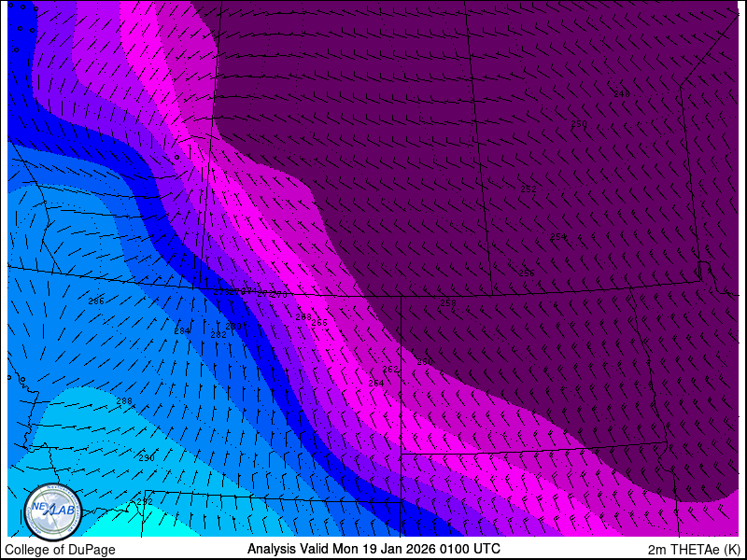Click the 258 contour label
This screenshot has height=560, width=747.
448,302
